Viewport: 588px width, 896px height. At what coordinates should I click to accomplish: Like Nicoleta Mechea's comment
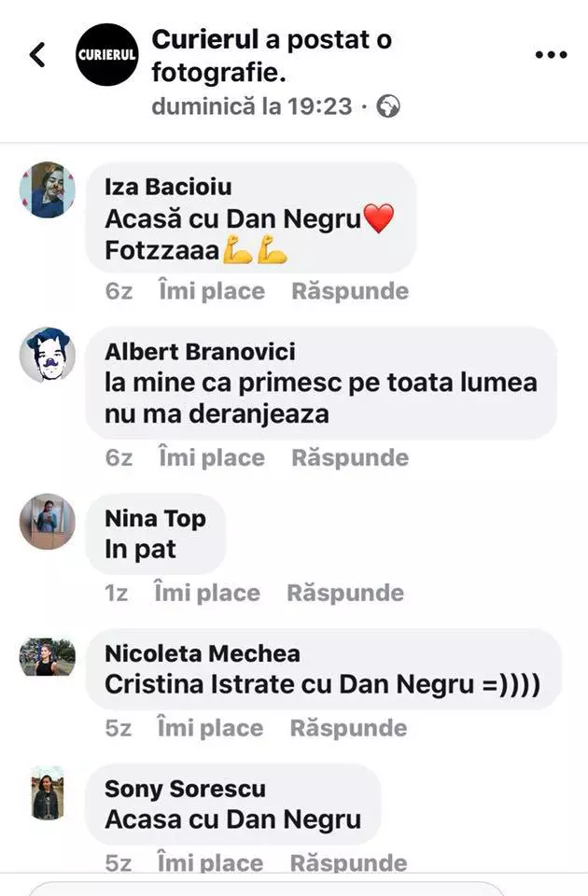(210, 729)
